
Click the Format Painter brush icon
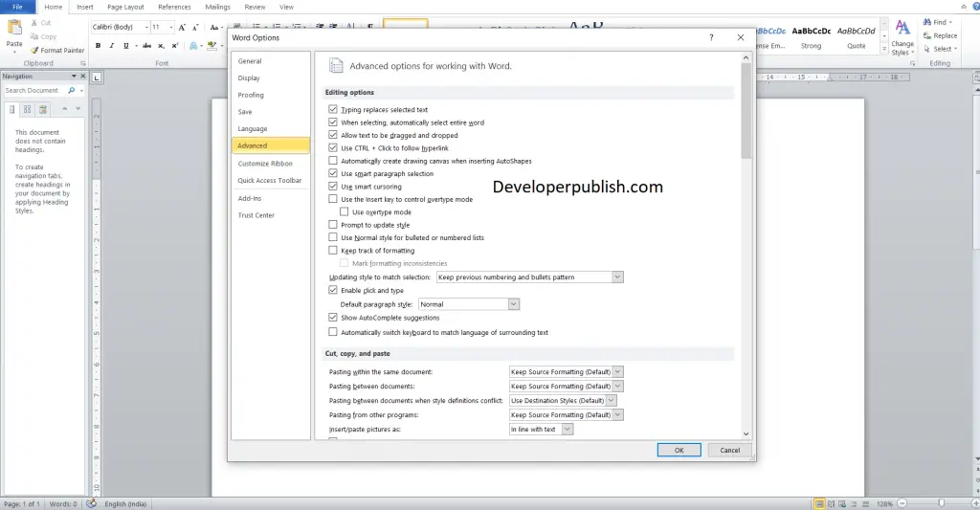35,50
